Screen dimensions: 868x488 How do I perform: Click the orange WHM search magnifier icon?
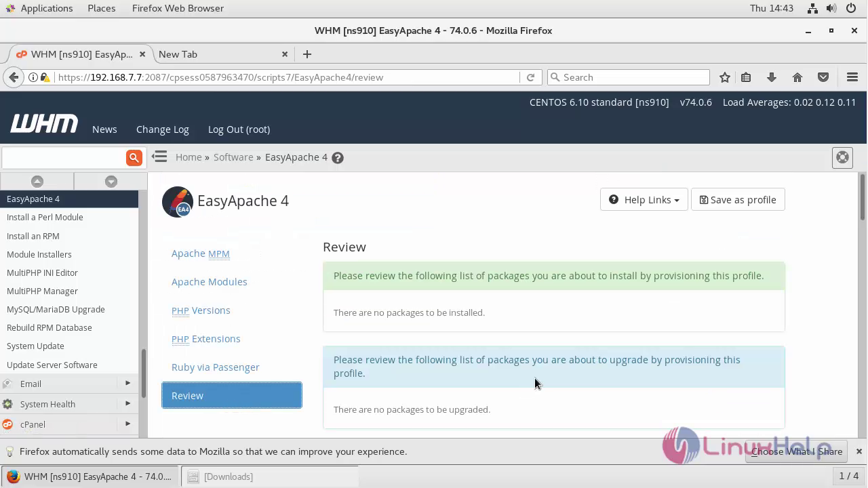134,157
